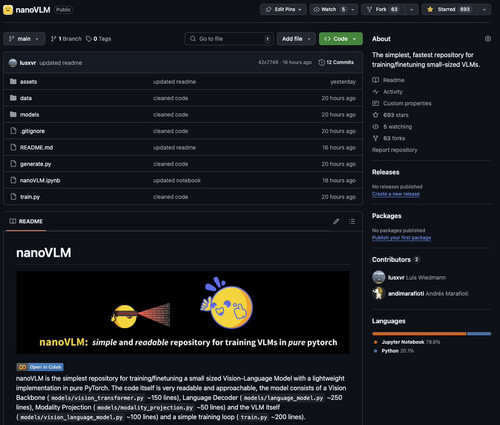Click the nanoVLM repository avatar icon
The image size is (500, 425).
click(x=8, y=10)
